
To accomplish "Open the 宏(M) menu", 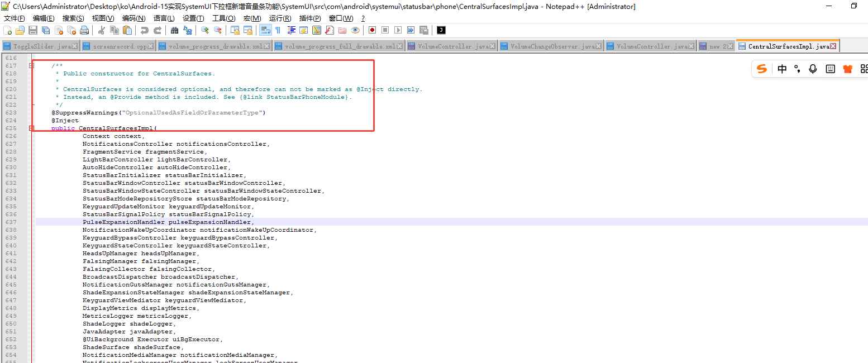I will pos(252,18).
